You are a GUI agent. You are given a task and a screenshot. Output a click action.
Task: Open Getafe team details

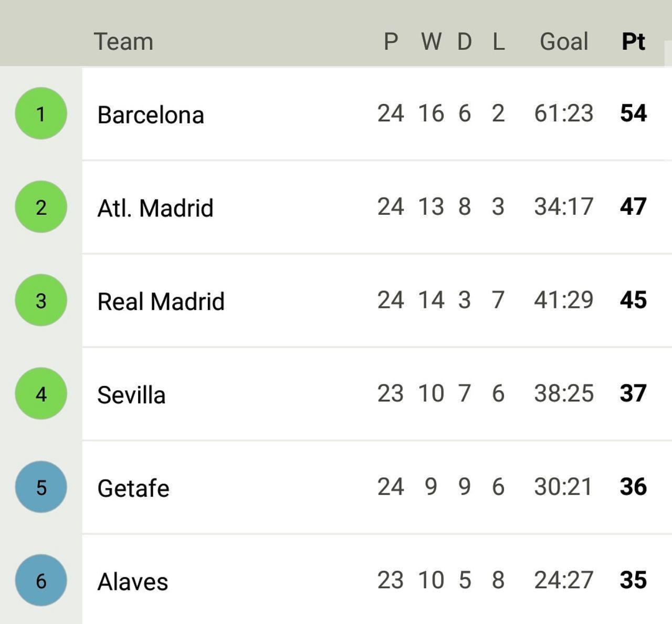[x=133, y=488]
